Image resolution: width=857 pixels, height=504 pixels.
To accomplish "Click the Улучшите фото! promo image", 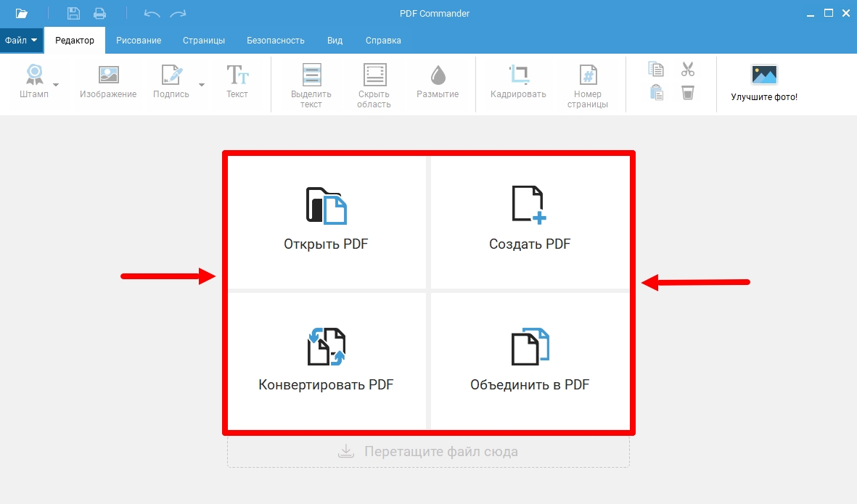I will [764, 75].
